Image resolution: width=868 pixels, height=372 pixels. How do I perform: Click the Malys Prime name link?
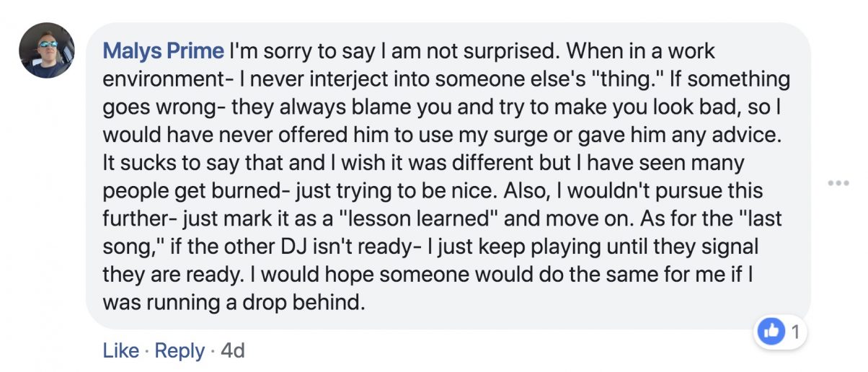[x=164, y=51]
